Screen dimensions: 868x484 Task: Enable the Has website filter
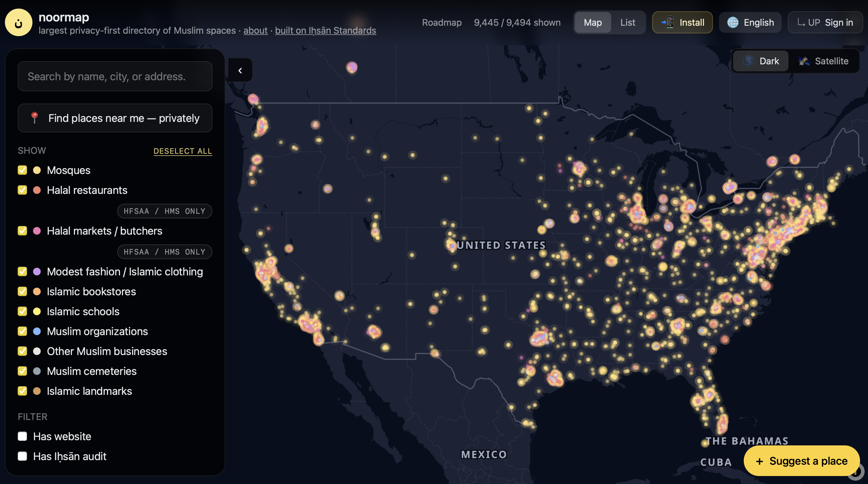coord(22,436)
